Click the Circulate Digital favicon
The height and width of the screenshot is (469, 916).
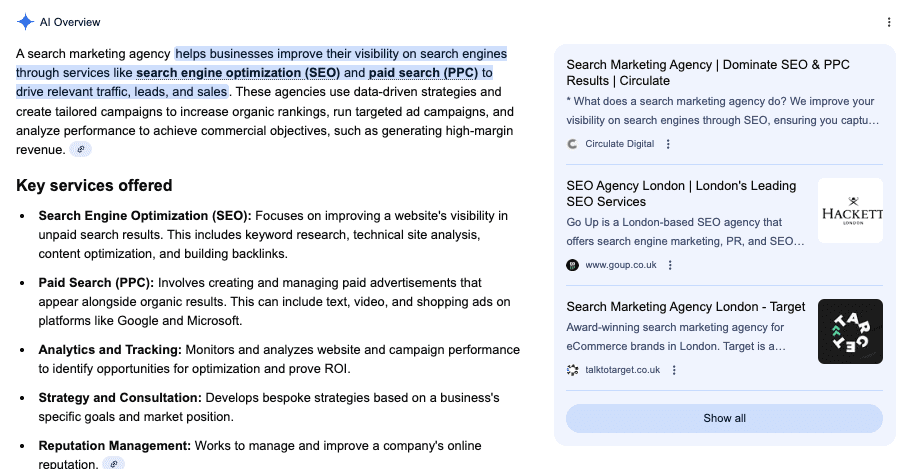point(572,144)
